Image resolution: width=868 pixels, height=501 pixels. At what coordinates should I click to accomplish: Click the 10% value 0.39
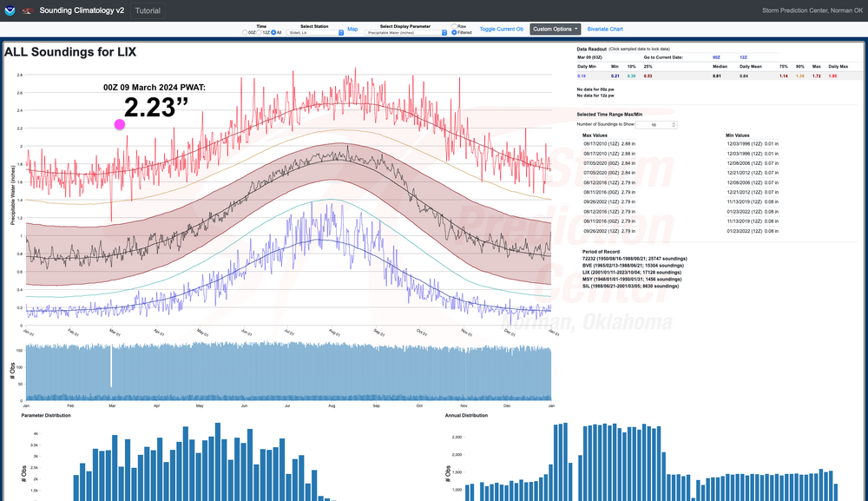632,76
